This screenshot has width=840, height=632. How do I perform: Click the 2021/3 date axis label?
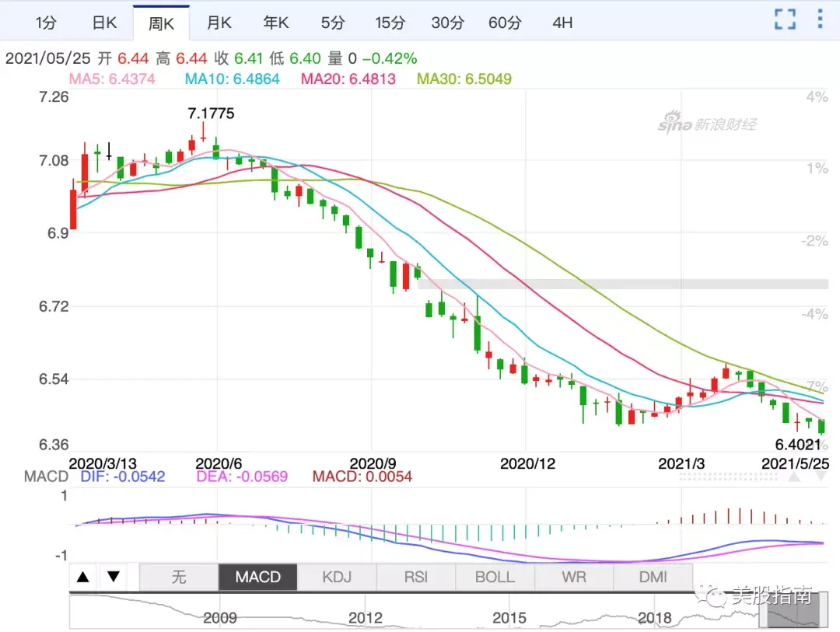(x=681, y=463)
